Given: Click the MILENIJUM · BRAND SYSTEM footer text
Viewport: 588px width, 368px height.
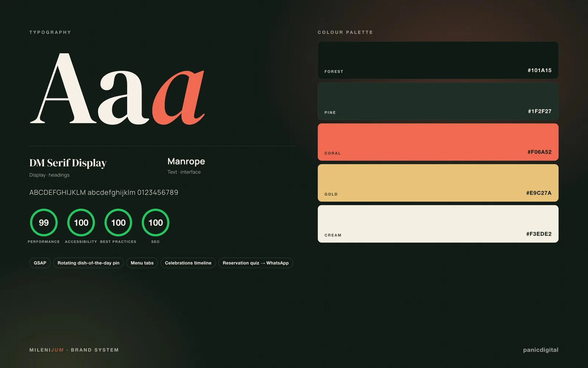Looking at the screenshot, I should coord(74,350).
